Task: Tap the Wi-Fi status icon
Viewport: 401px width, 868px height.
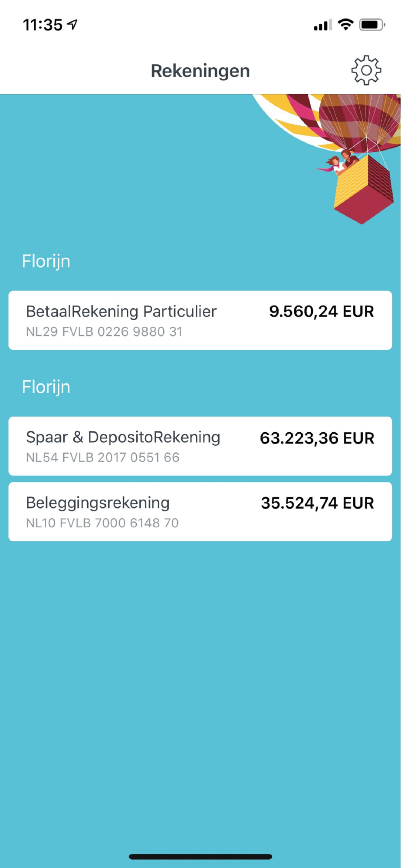Action: [x=345, y=25]
